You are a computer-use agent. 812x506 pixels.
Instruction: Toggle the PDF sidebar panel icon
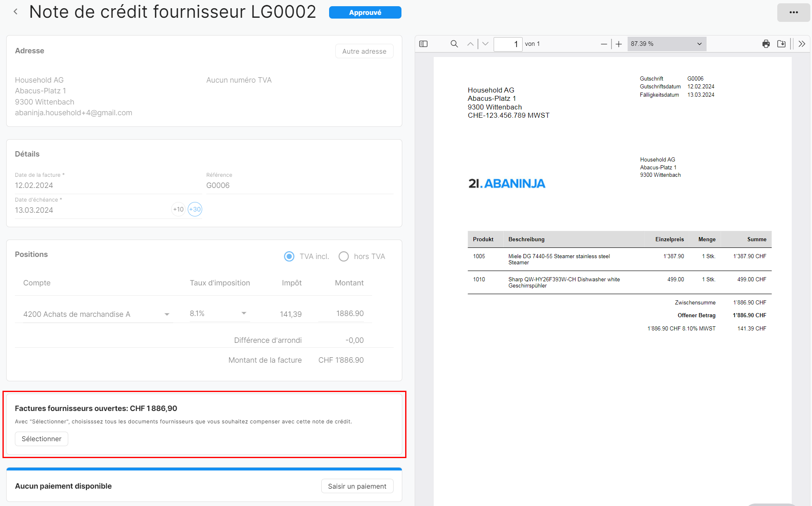(423, 44)
